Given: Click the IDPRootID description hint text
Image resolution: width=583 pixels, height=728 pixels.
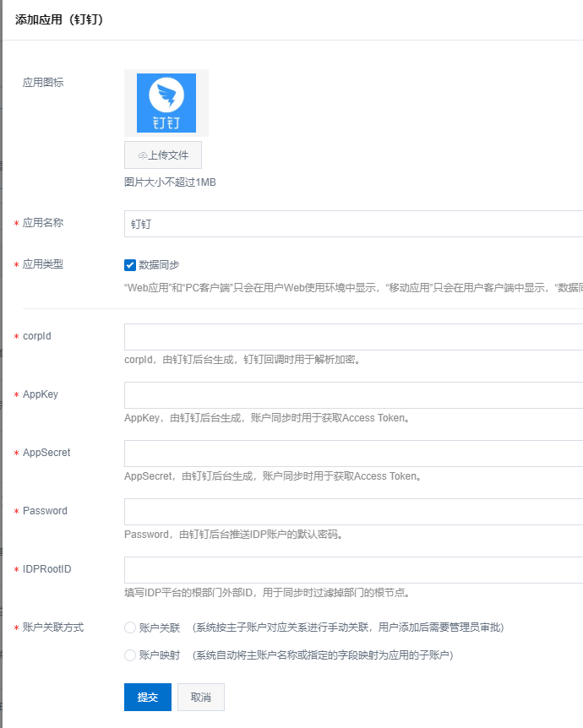Looking at the screenshot, I should coord(267,593).
